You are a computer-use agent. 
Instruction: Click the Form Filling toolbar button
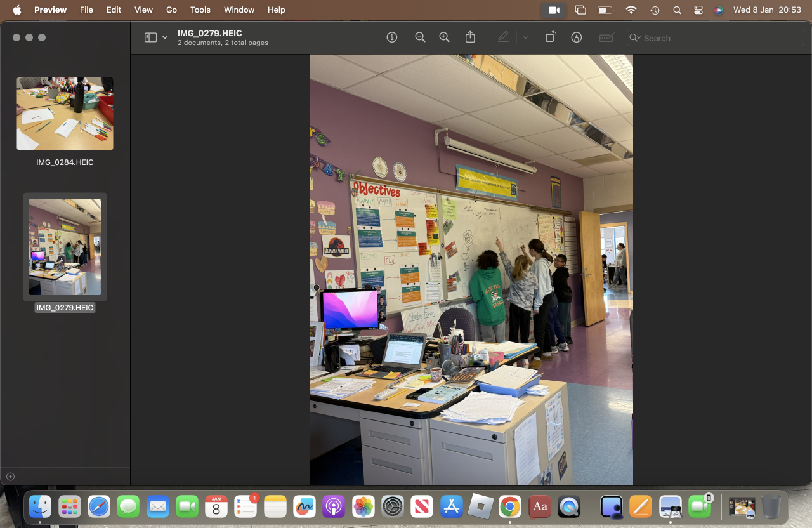606,37
